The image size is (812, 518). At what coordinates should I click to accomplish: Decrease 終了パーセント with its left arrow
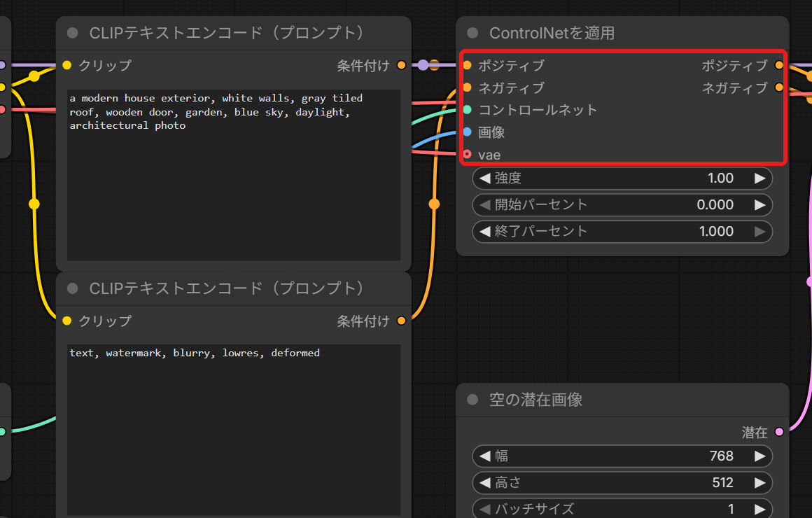click(484, 232)
